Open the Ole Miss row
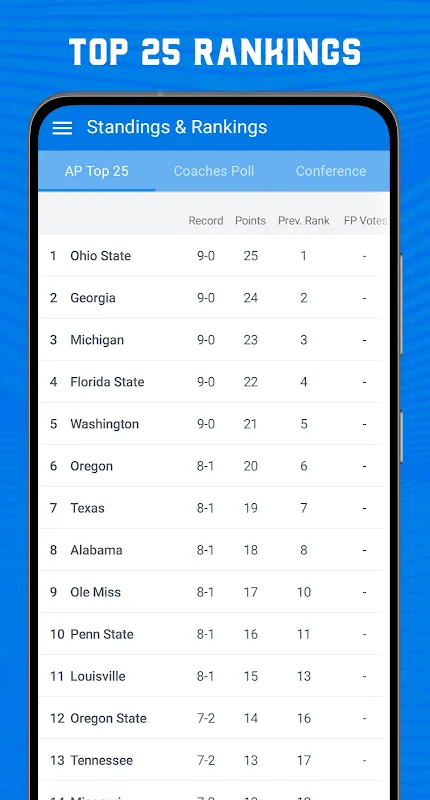 tap(214, 592)
